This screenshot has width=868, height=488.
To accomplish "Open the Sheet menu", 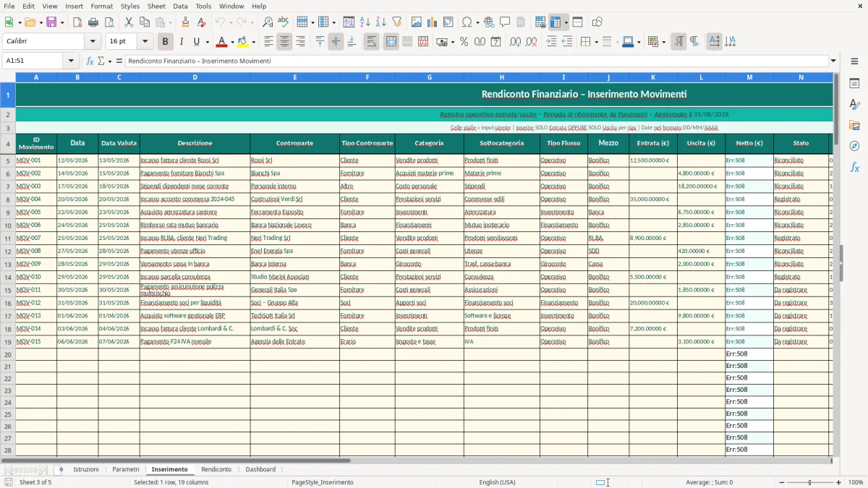I will point(156,6).
